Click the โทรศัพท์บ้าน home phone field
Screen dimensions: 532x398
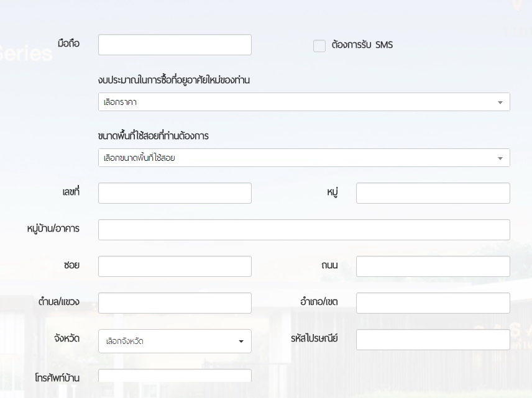pyautogui.click(x=175, y=376)
